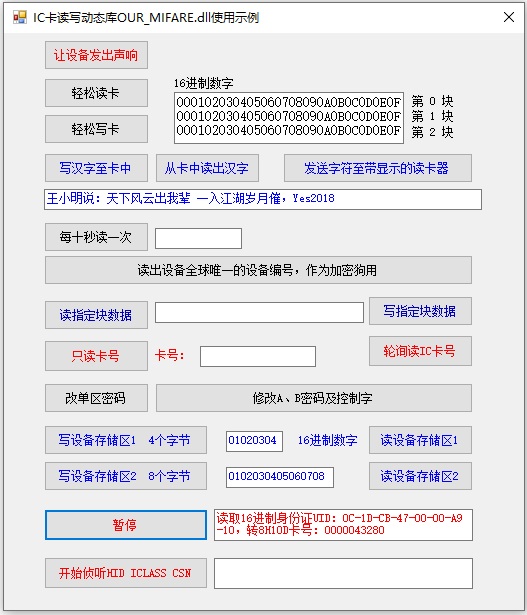
Task: Click 写指定块数据 button
Action: tap(420, 311)
